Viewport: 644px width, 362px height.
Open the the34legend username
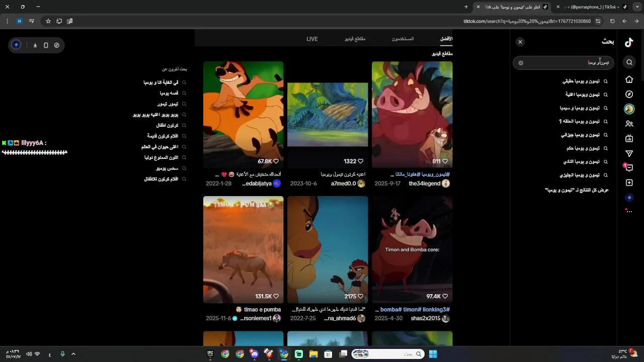[425, 184]
